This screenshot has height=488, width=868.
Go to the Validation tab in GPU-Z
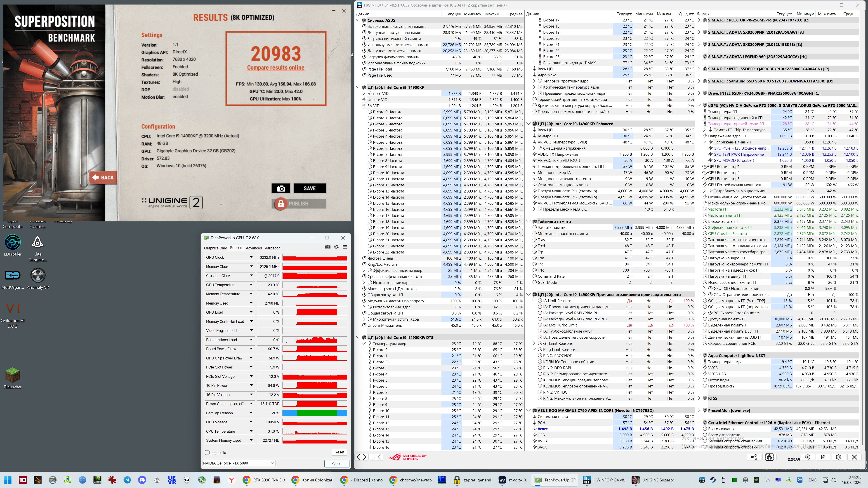273,248
